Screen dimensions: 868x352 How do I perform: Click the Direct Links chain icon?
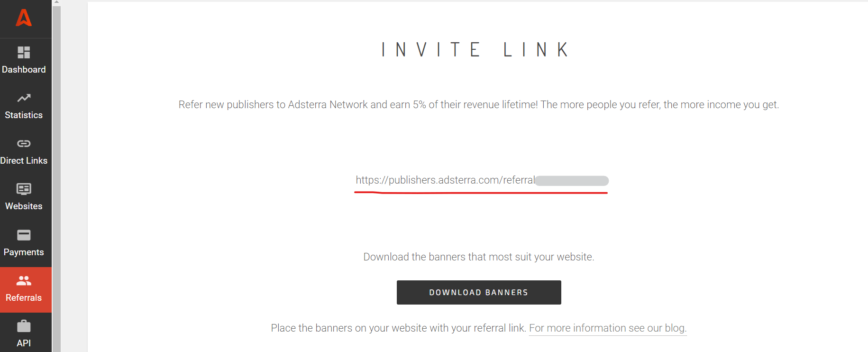point(23,143)
